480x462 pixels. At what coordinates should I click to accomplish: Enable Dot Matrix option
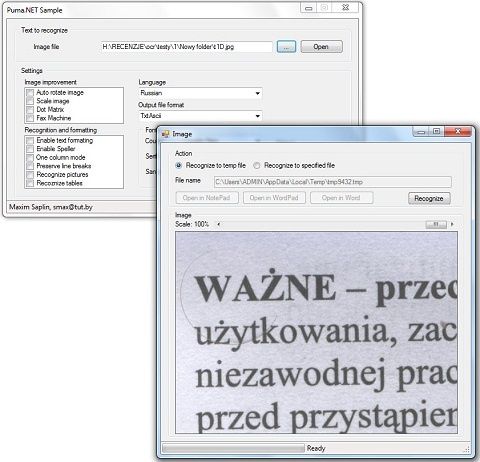coord(30,110)
